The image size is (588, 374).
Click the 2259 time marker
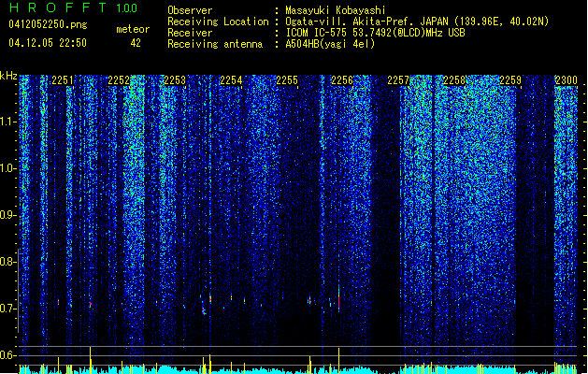510,80
